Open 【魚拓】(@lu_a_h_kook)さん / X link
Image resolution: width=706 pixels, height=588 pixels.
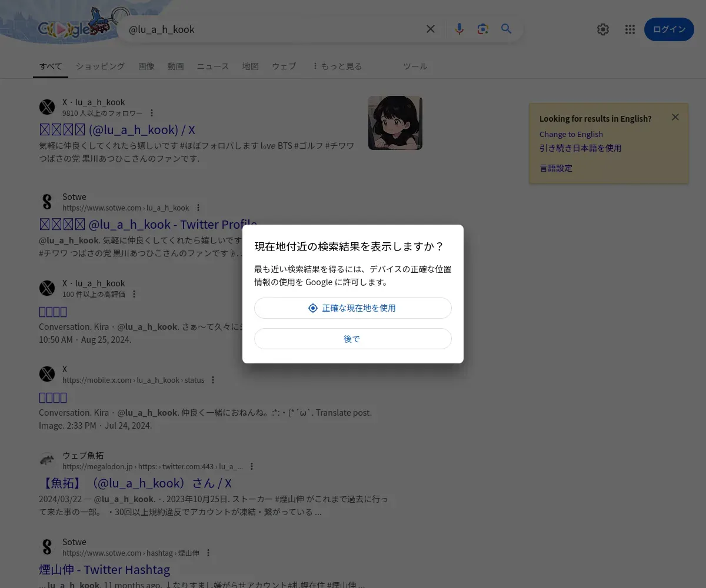(135, 483)
